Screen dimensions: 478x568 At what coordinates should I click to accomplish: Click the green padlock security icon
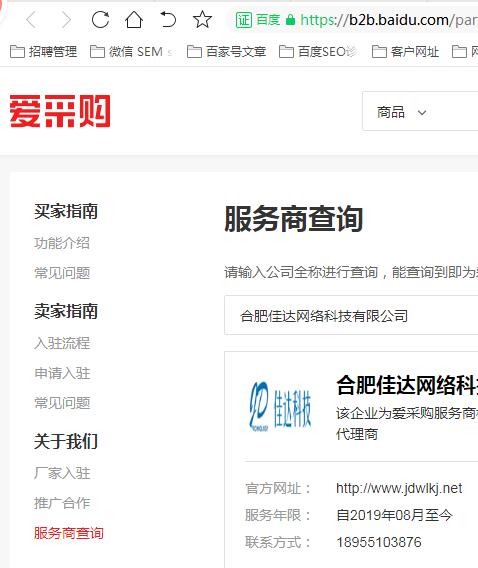290,20
